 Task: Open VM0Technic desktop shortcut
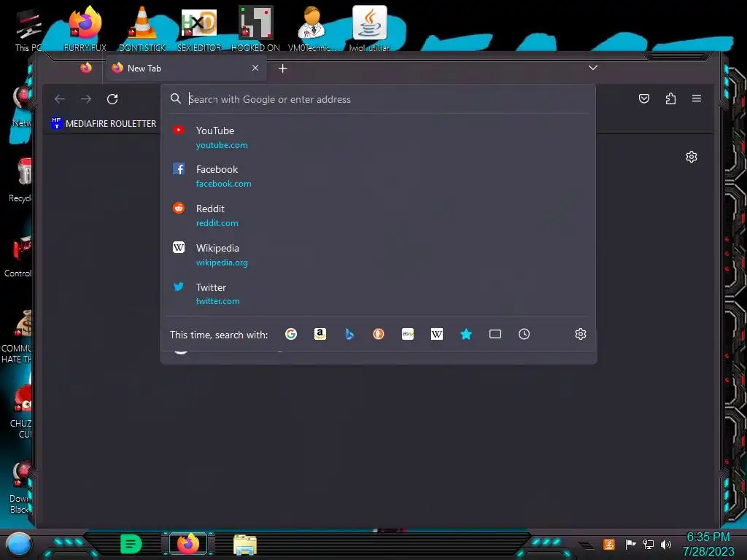click(x=312, y=28)
